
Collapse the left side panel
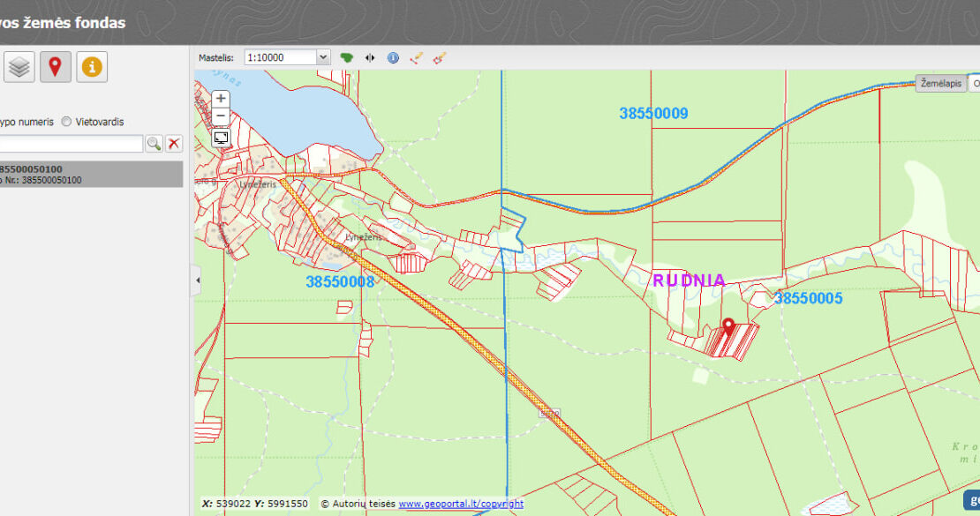point(197,280)
